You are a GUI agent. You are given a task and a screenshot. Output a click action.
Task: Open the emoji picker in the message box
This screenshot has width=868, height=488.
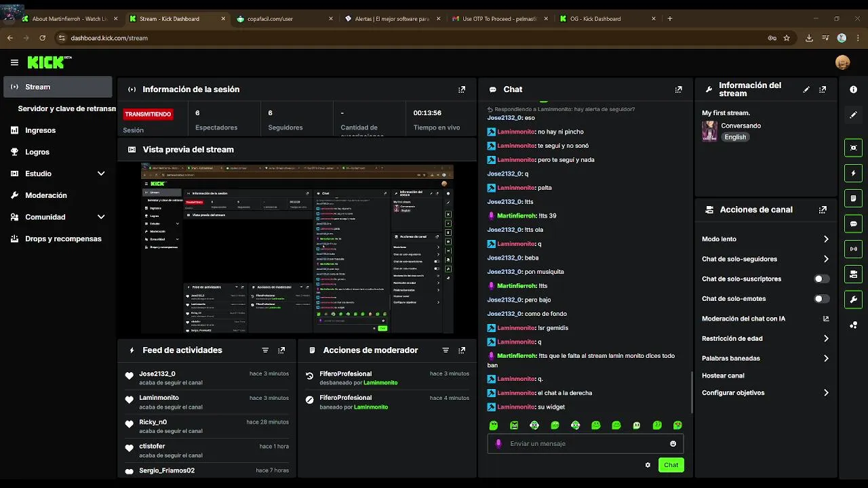point(673,444)
